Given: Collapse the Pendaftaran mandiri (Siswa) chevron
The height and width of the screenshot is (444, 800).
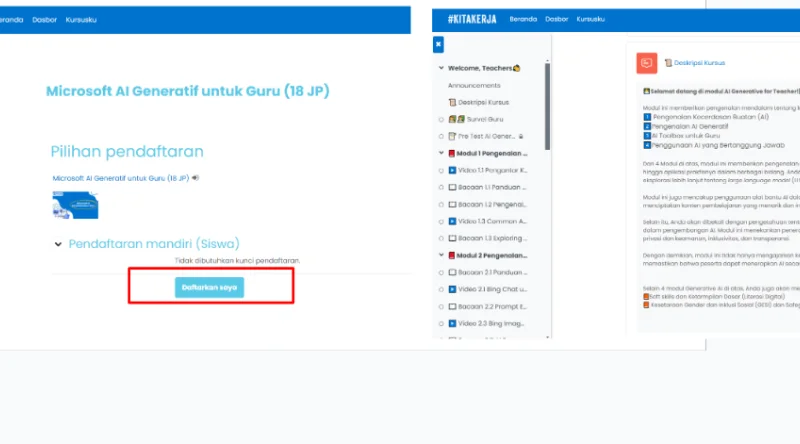Looking at the screenshot, I should coord(58,244).
